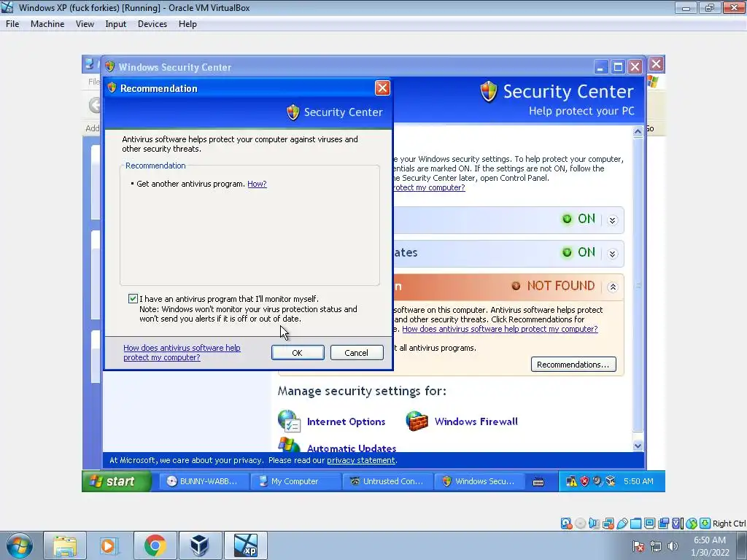Click the "NOT FOUND" virus protection status
747x560 pixels.
tap(560, 286)
